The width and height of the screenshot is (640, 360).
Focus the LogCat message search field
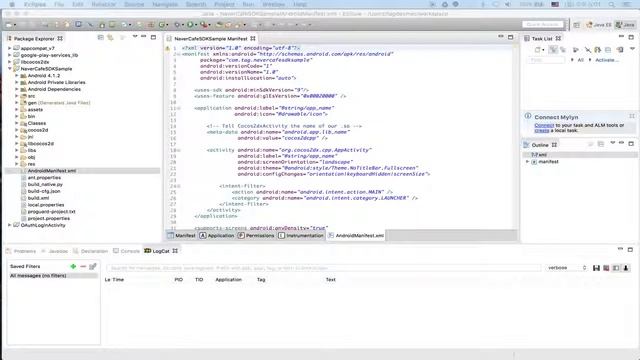(x=324, y=268)
